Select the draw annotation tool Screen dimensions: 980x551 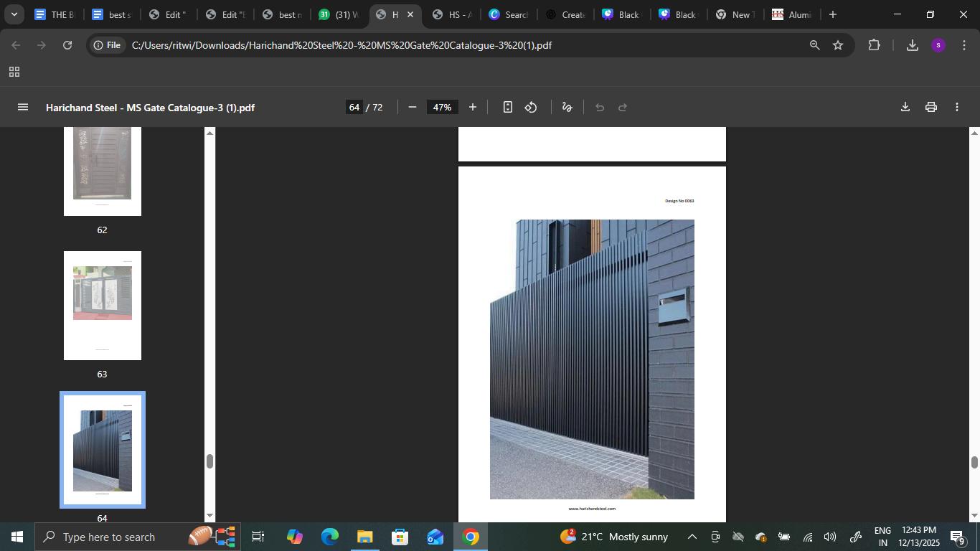[567, 107]
